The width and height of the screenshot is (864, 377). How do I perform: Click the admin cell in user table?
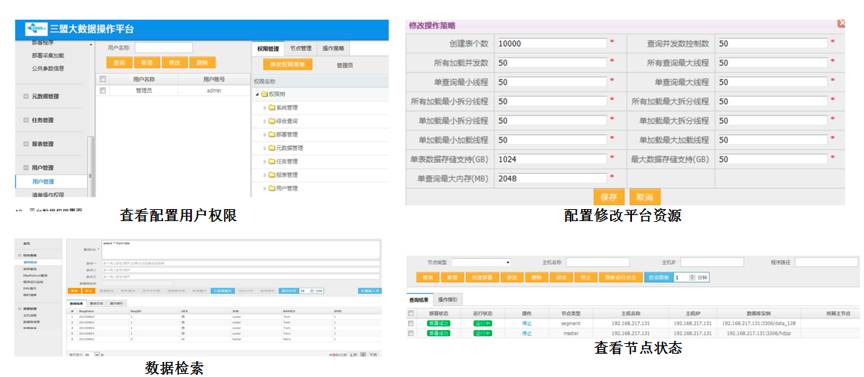point(214,91)
